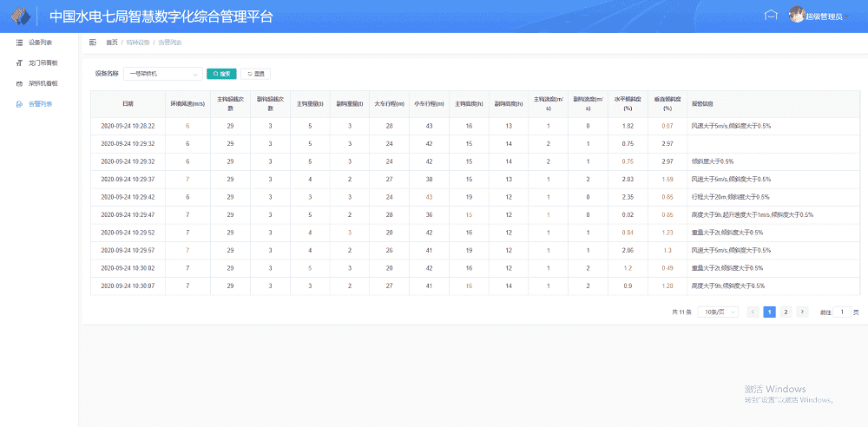This screenshot has width=868, height=427.
Task: Click the 告警列表 icon in sidebar
Action: click(19, 104)
